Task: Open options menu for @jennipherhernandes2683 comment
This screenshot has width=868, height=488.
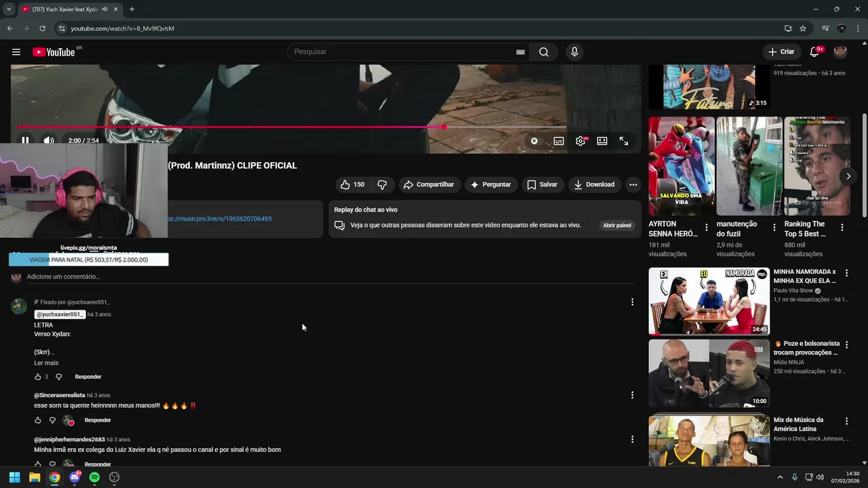Action: [632, 439]
